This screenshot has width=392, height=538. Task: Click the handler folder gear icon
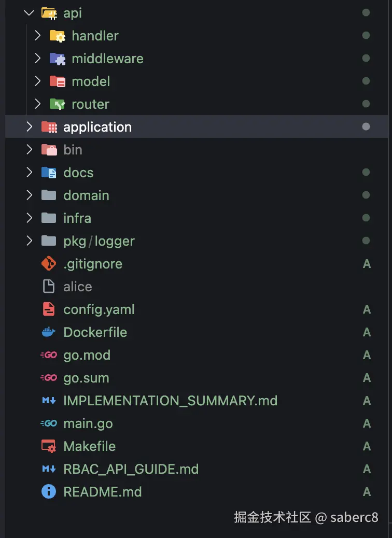tap(57, 36)
